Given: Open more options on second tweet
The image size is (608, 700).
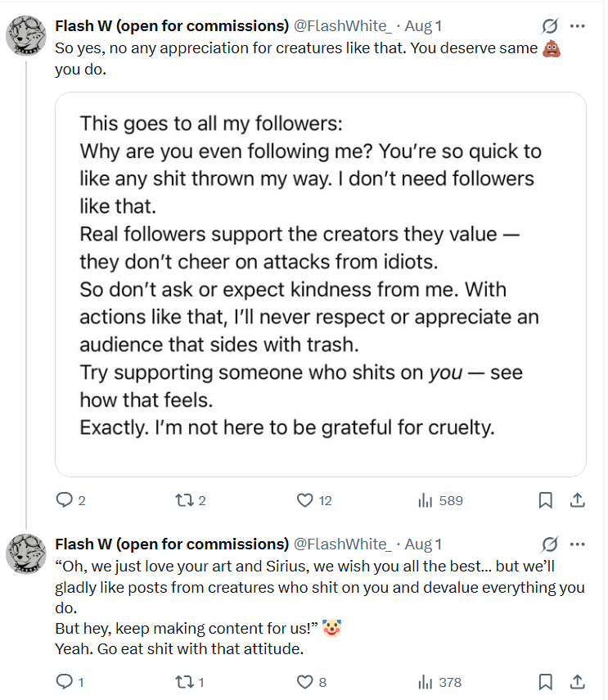Looking at the screenshot, I should (x=578, y=544).
